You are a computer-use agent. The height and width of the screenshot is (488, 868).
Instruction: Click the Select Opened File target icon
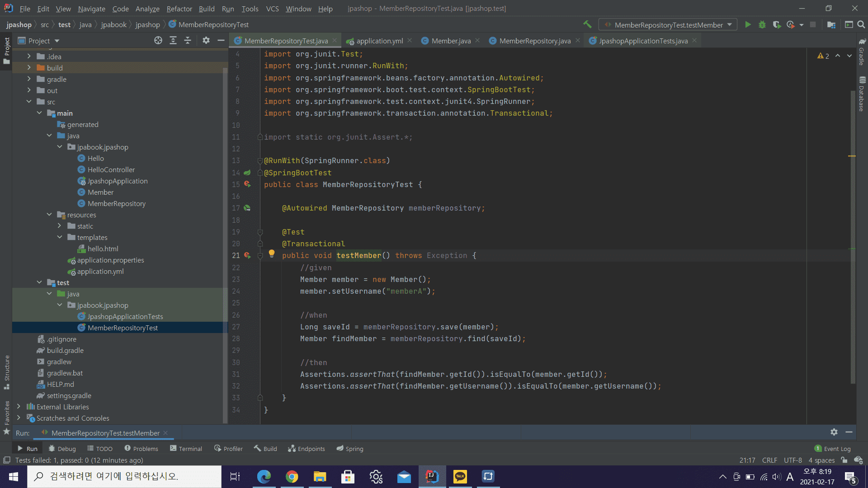pos(158,41)
